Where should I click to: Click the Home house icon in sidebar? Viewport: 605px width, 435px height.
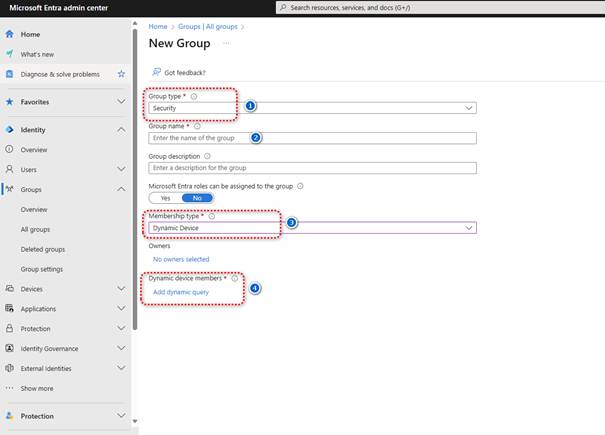point(10,34)
